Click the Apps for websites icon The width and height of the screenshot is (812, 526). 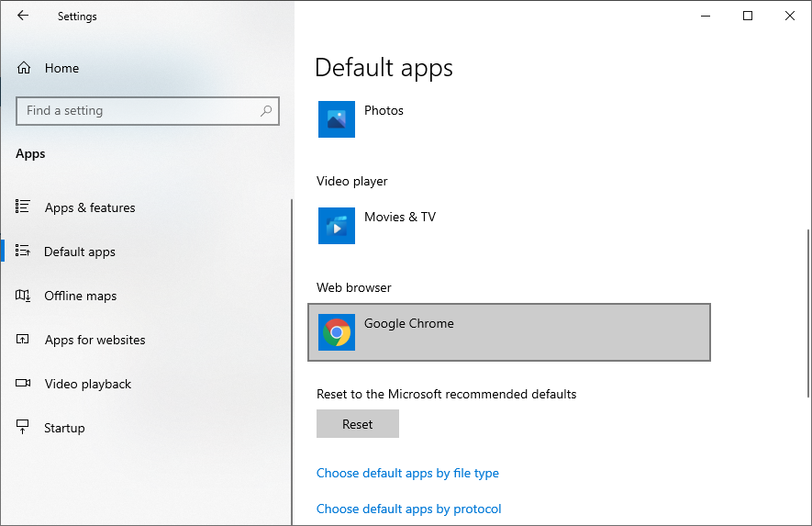pyautogui.click(x=23, y=340)
